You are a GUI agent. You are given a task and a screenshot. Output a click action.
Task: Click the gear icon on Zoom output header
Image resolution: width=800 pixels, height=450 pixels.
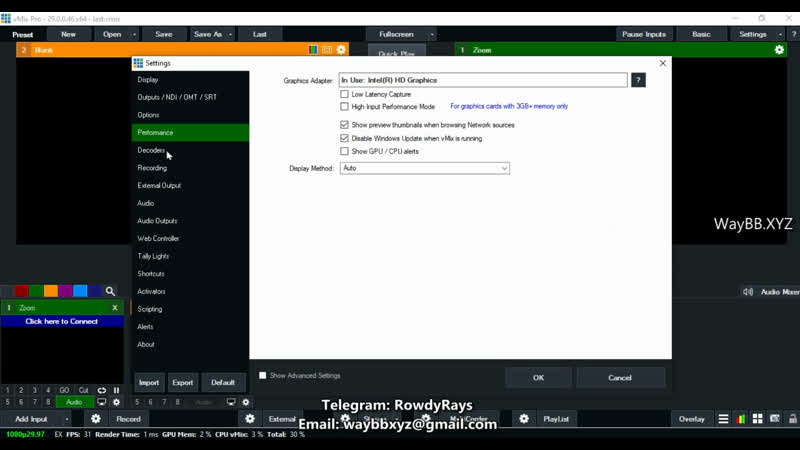779,50
